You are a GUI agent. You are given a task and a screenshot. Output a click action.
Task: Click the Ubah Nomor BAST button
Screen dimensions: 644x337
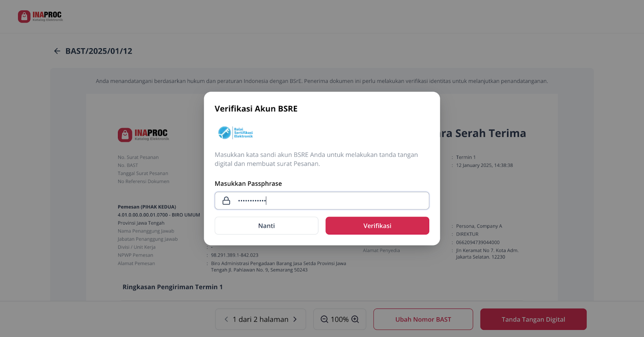(x=423, y=319)
